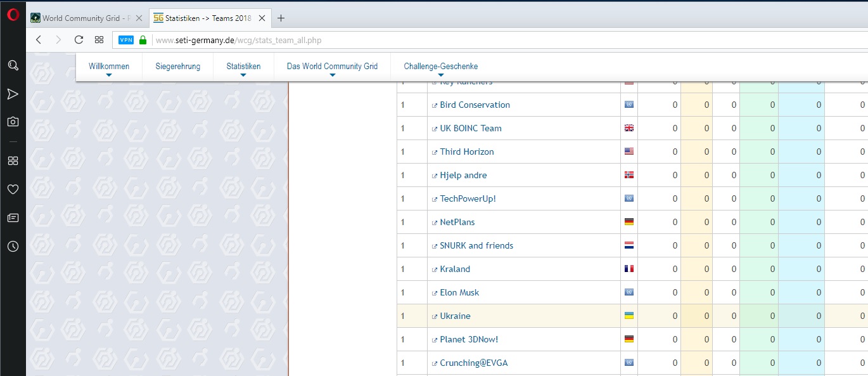
Task: Open the Kraland team link
Action: (455, 269)
